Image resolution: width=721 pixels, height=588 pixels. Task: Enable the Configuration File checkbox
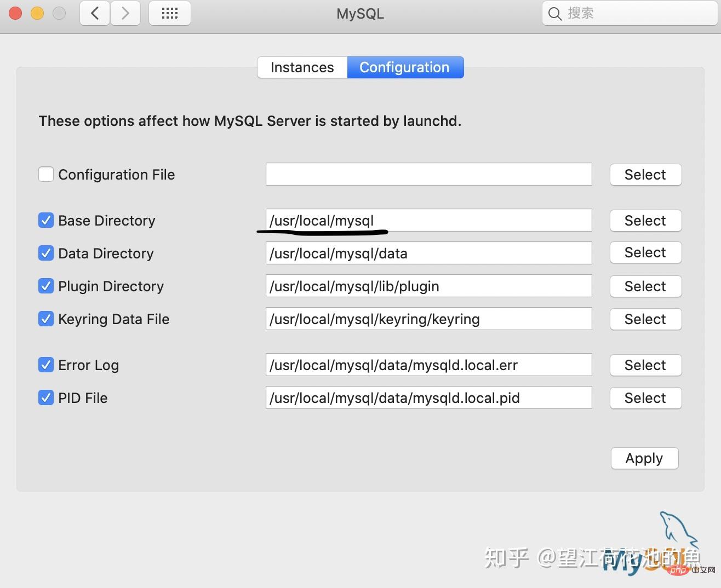(46, 175)
